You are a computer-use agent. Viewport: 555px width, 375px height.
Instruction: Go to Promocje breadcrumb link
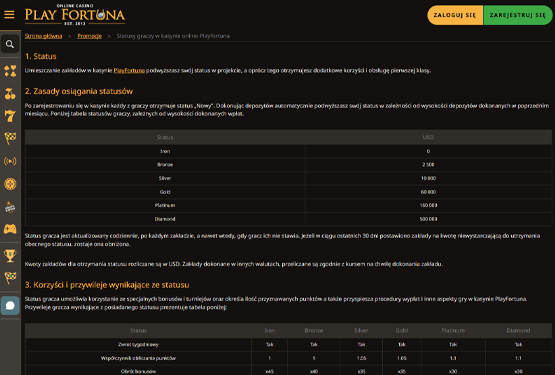pyautogui.click(x=90, y=36)
